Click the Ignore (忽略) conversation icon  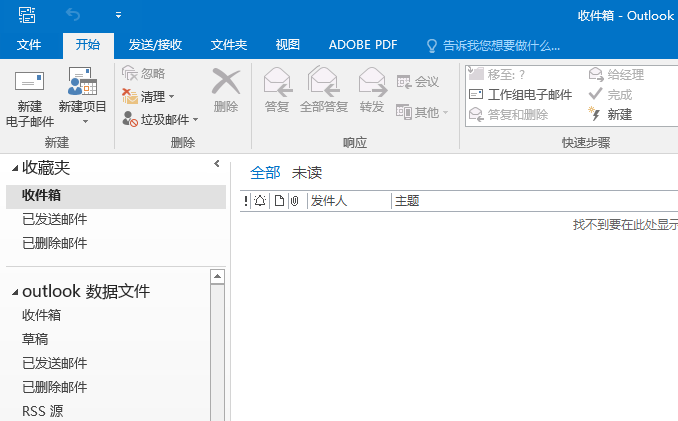[x=129, y=73]
